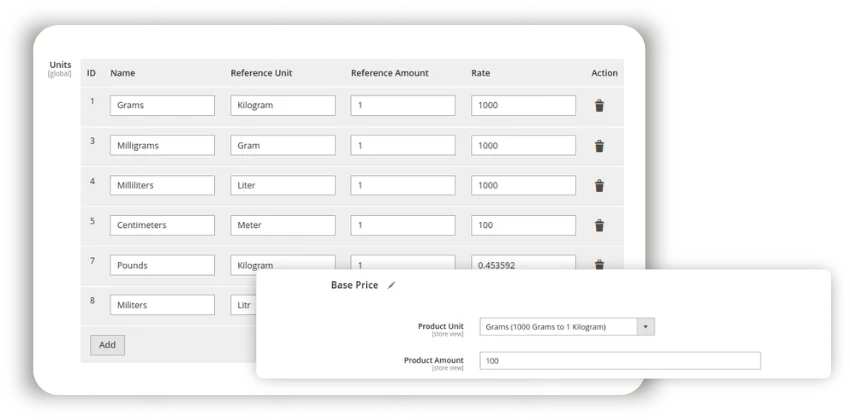Edit Pounds rate field 0.453592
The height and width of the screenshot is (420, 850).
(x=523, y=262)
